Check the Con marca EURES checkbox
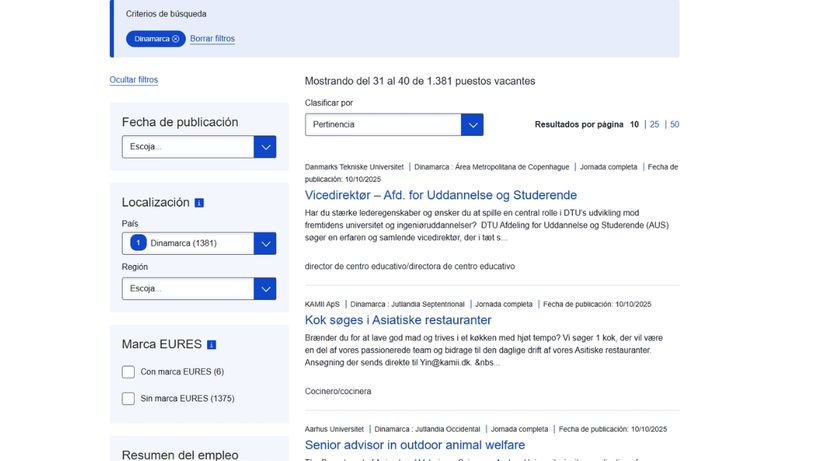Viewport: 820px width, 461px height. click(x=128, y=372)
